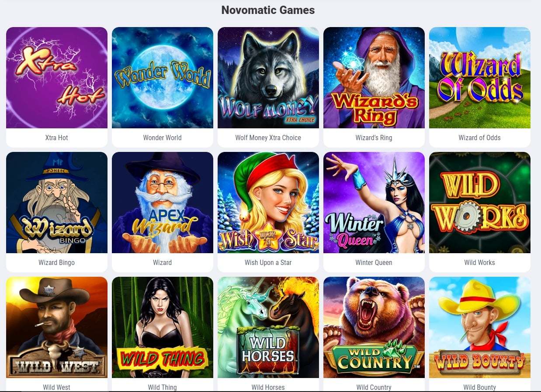Click the Wolf Money Xtra Choice caption
The height and width of the screenshot is (392, 541).
click(x=268, y=138)
